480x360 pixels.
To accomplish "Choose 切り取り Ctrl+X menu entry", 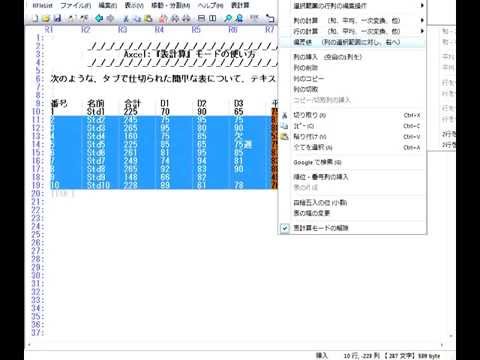I will coord(352,115).
